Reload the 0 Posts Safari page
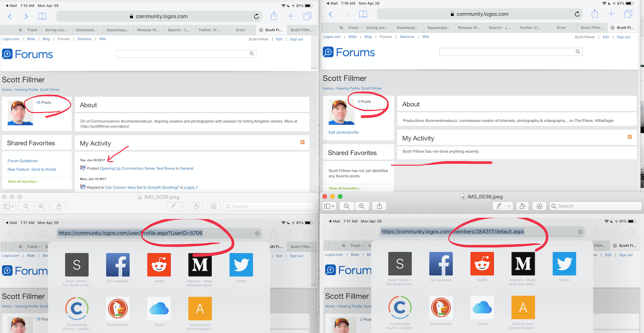This screenshot has width=644, height=333. pyautogui.click(x=577, y=14)
